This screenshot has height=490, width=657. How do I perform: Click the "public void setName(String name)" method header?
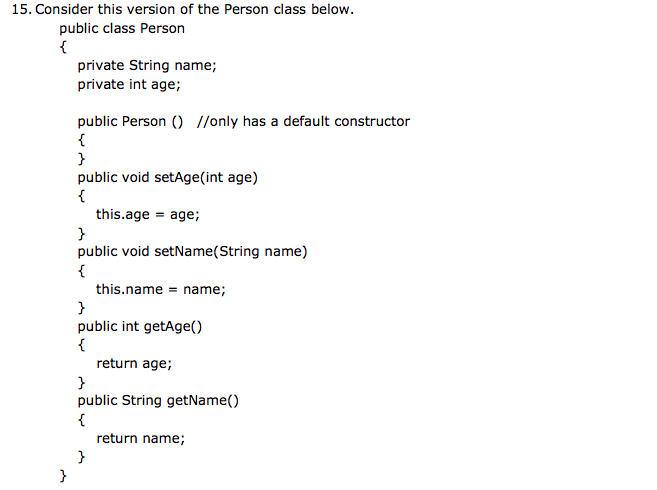click(x=193, y=251)
